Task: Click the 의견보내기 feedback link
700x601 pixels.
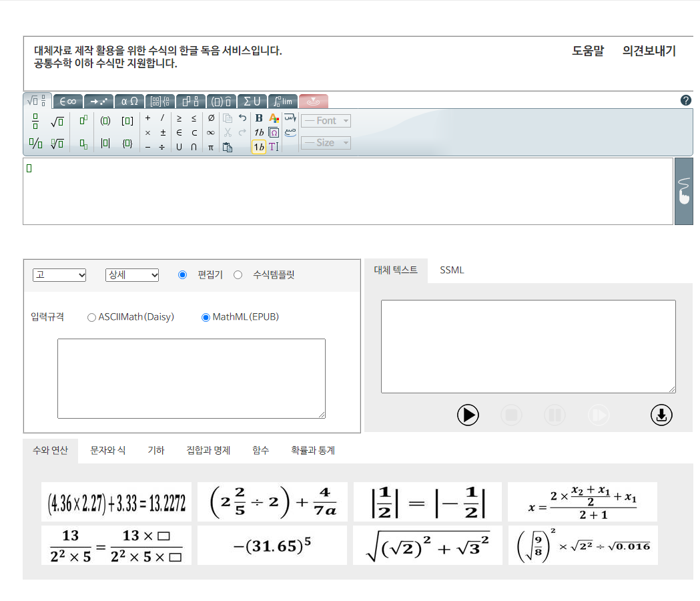Action: [x=649, y=51]
